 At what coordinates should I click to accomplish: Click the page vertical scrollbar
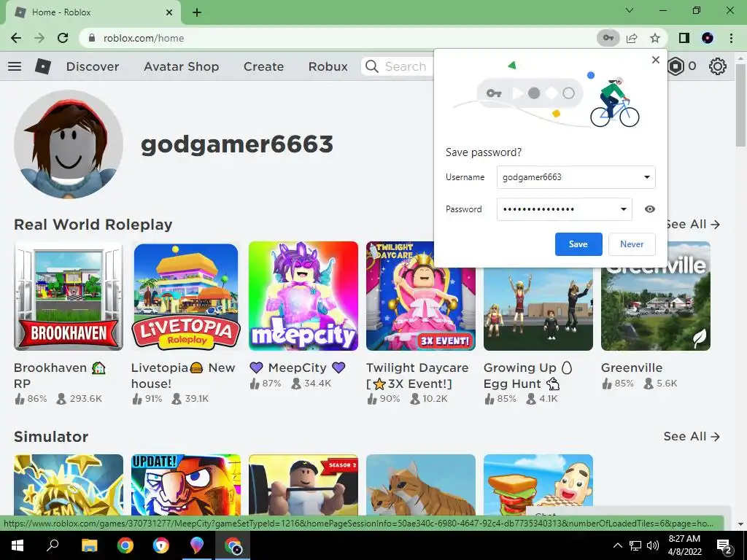[x=740, y=105]
